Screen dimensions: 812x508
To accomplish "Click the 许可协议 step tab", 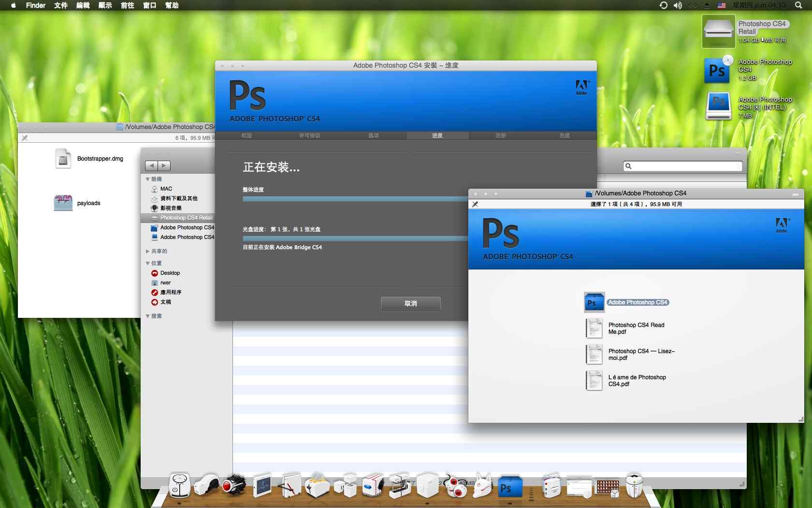I will [310, 135].
